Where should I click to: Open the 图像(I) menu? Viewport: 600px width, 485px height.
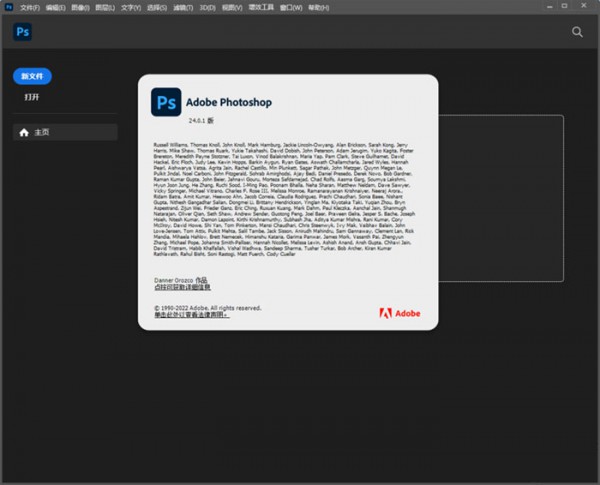click(80, 8)
